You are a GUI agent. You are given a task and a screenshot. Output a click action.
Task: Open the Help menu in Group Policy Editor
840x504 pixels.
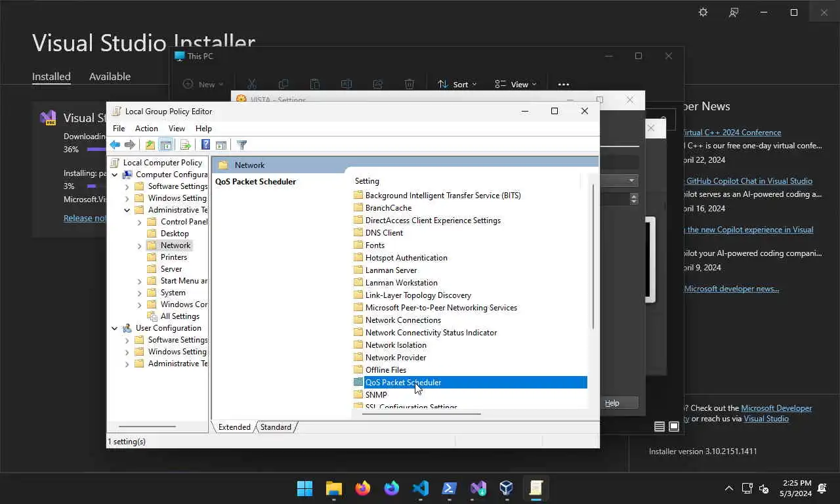203,129
